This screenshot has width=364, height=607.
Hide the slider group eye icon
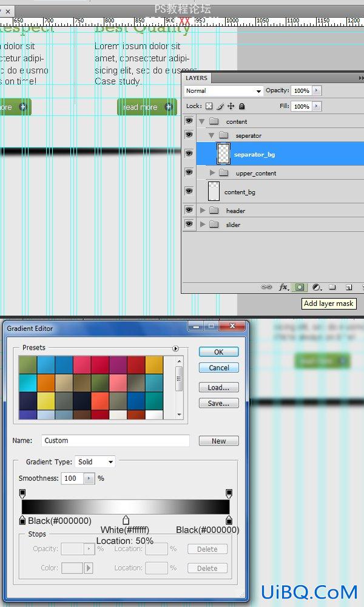coord(189,224)
